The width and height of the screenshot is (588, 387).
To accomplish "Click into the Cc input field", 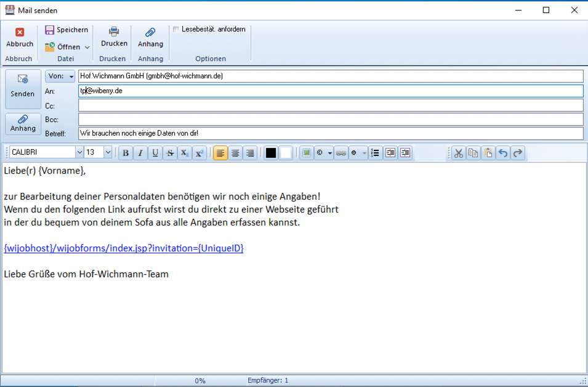I will click(330, 105).
